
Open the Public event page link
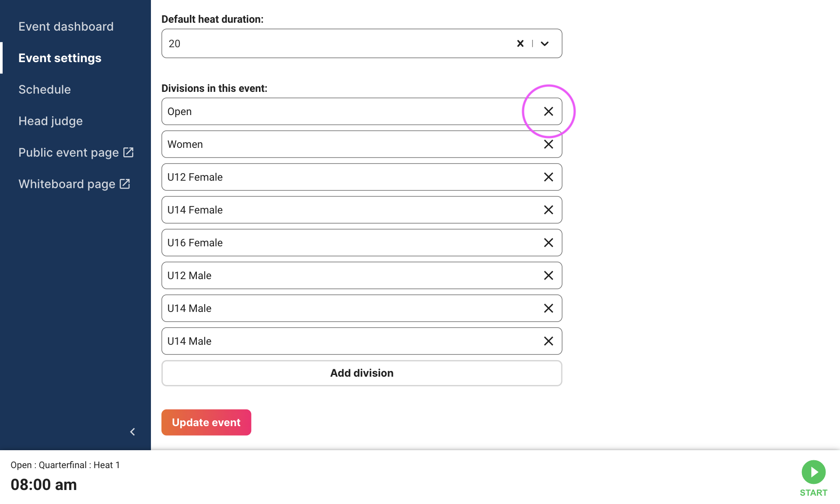[x=76, y=153]
